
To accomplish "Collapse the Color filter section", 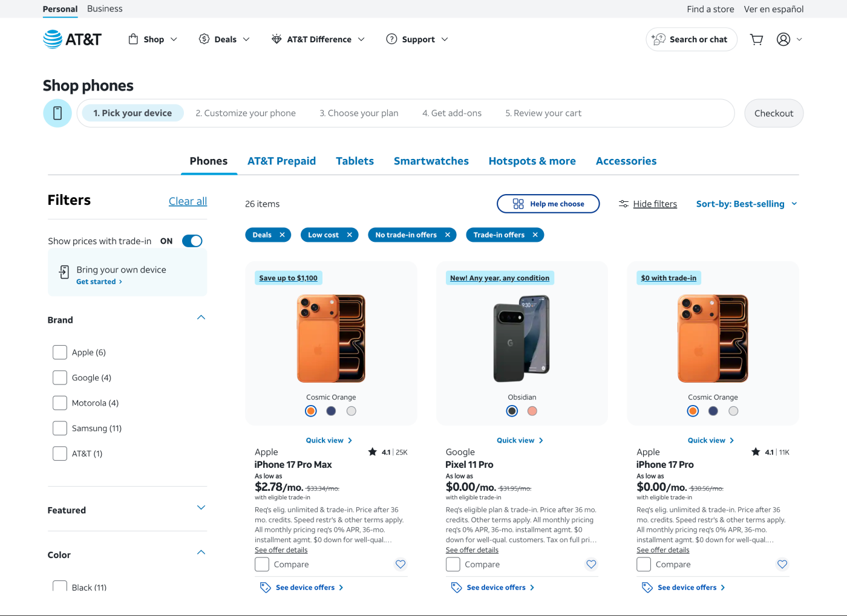I will point(201,553).
